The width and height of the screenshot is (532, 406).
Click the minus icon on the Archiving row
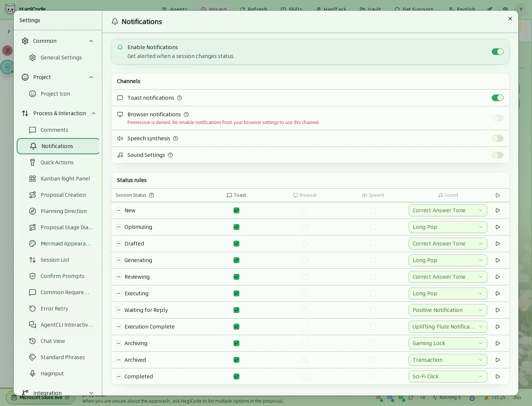coord(119,343)
